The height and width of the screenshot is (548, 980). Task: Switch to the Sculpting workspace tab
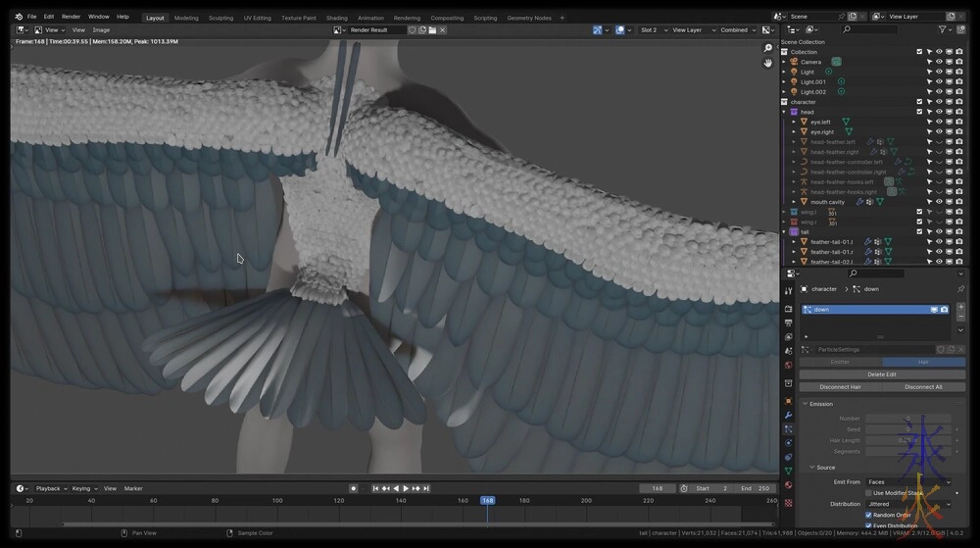[220, 18]
